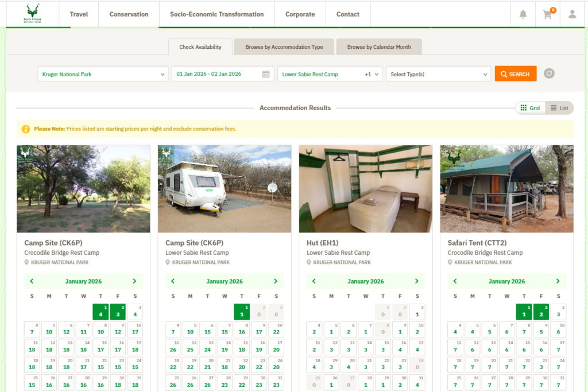The height and width of the screenshot is (392, 588).
Task: Open the user account icon
Action: [572, 14]
